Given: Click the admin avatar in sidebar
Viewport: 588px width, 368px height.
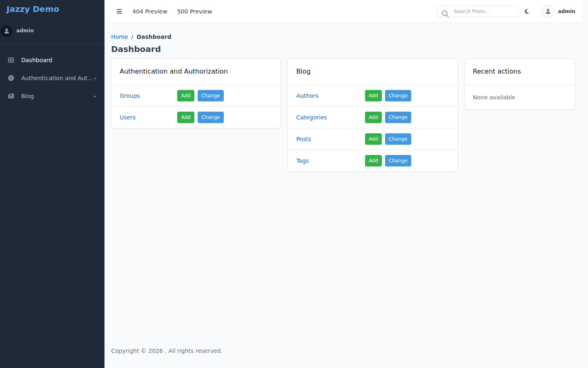Looking at the screenshot, I should tap(7, 31).
